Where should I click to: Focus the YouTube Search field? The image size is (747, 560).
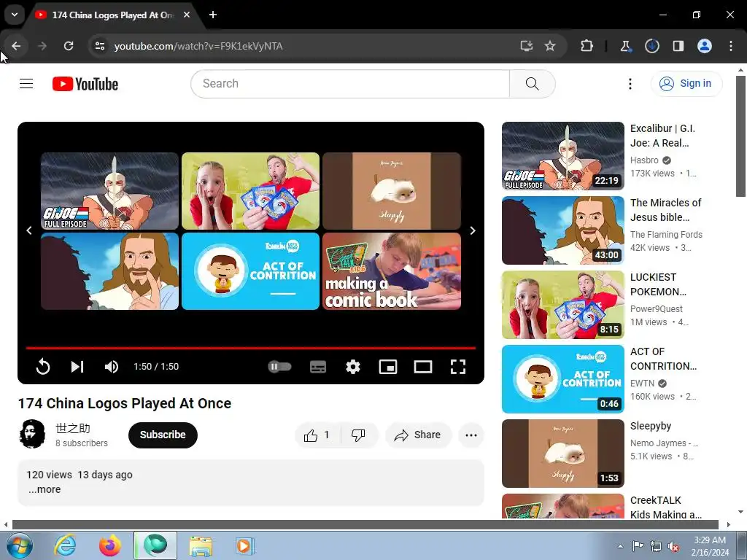pos(350,84)
